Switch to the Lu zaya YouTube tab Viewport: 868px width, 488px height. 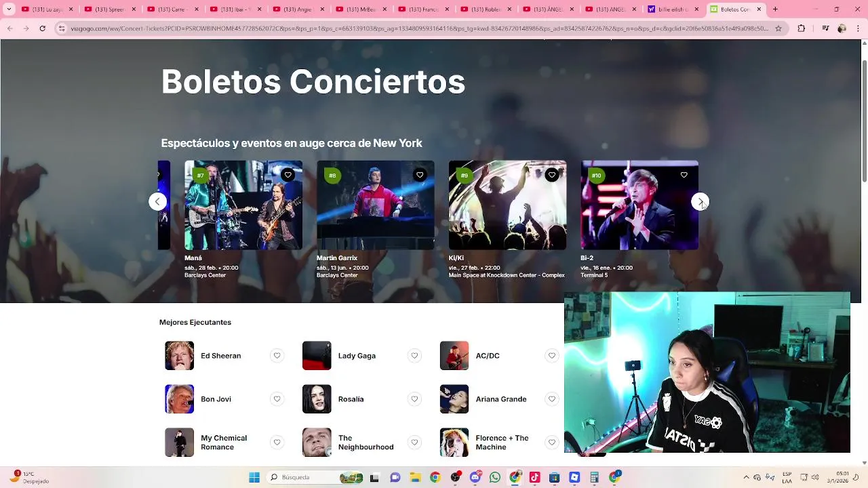pyautogui.click(x=46, y=9)
